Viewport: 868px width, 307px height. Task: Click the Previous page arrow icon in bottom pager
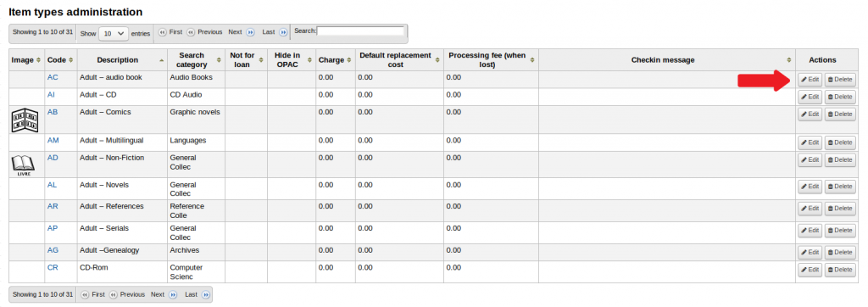[113, 295]
